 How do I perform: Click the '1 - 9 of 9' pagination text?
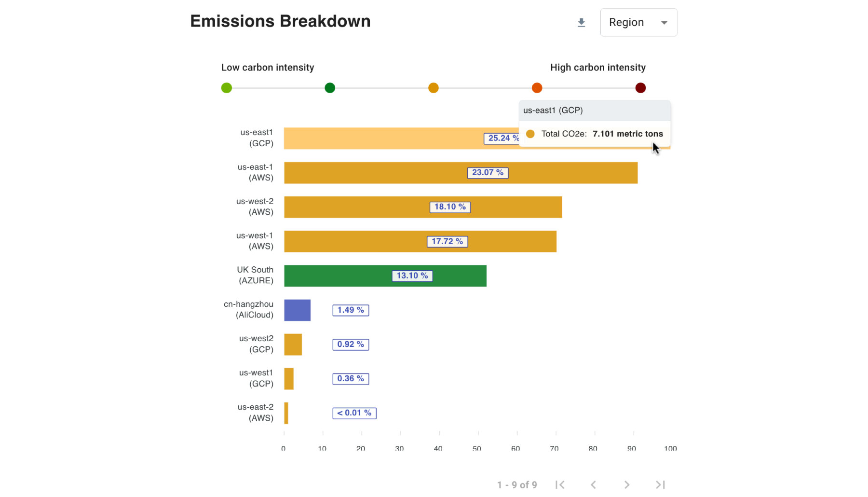[x=517, y=485]
